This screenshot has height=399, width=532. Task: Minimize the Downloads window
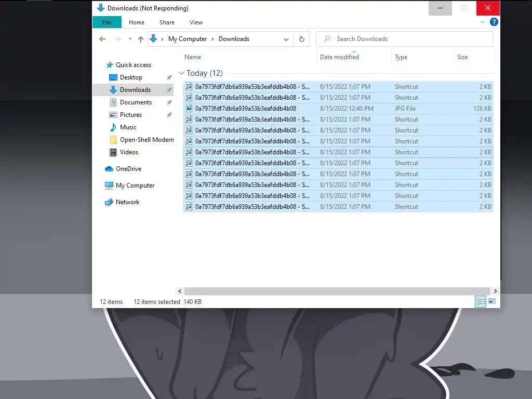(440, 8)
